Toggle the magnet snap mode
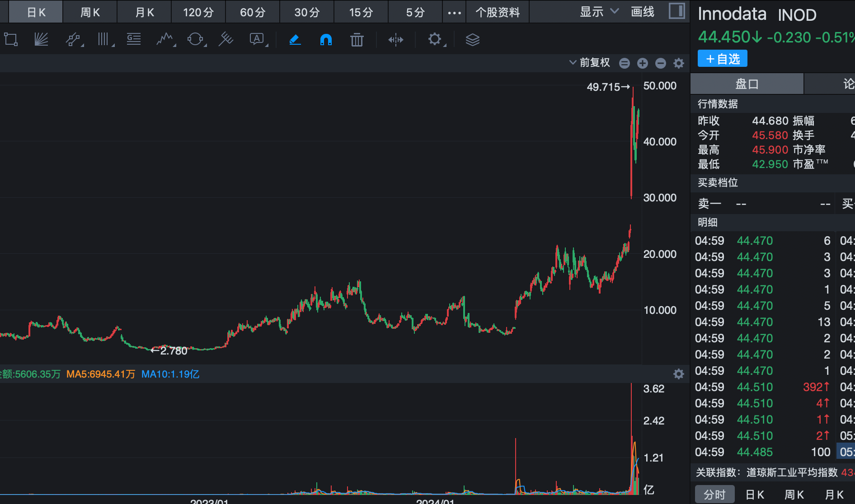This screenshot has height=504, width=855. tap(326, 40)
